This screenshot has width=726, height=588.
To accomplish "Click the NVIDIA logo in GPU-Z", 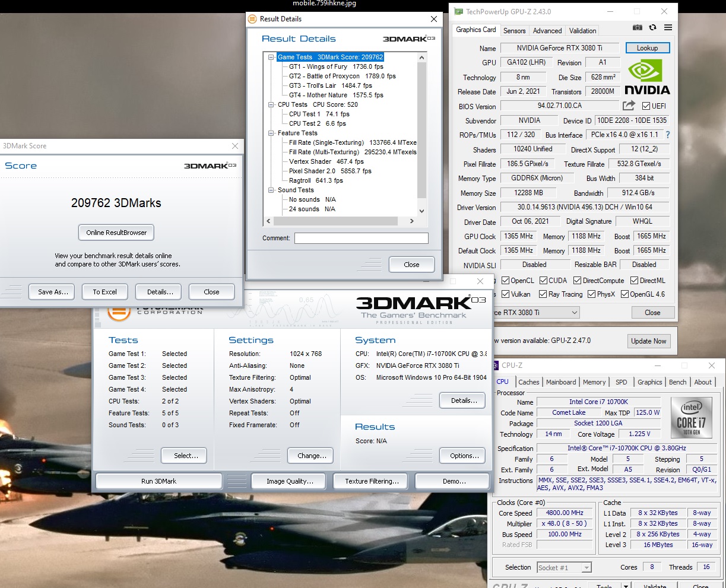I will 647,77.
